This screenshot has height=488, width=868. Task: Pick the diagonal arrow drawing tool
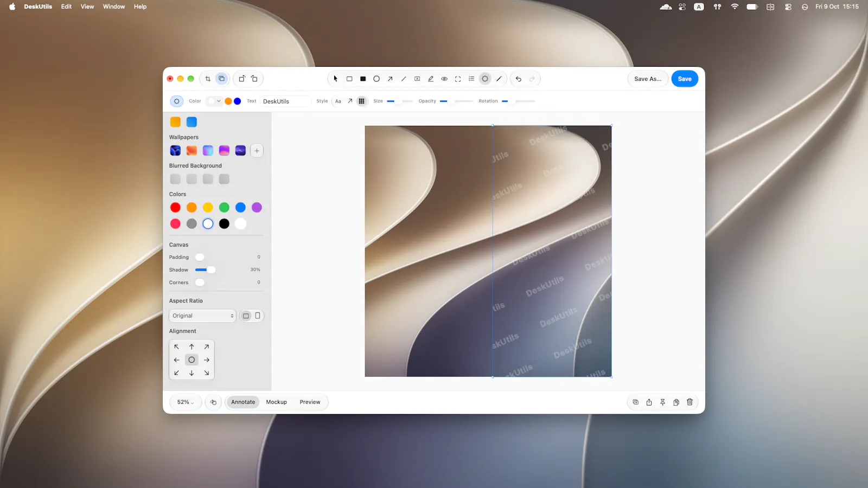pos(390,79)
